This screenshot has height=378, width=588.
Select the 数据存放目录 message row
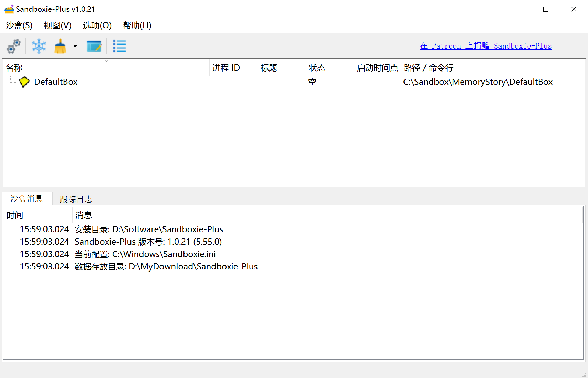coord(293,267)
